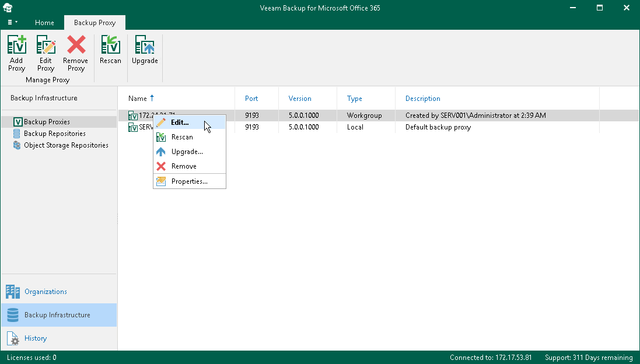Click the proxy icon of the 172.24 row
This screenshot has width=640, height=364.
tap(132, 116)
